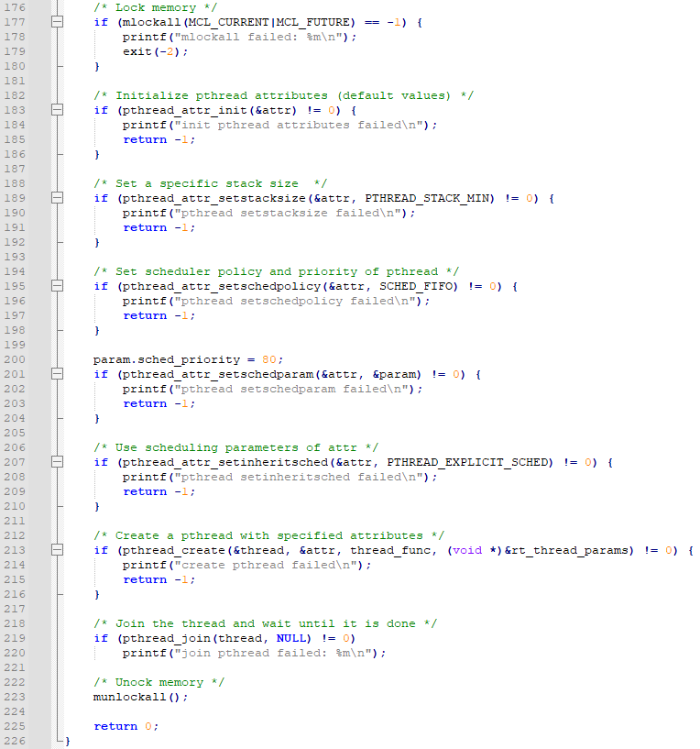Collapse the pthread_create if block fold marker
The height and width of the screenshot is (749, 700).
click(x=57, y=550)
